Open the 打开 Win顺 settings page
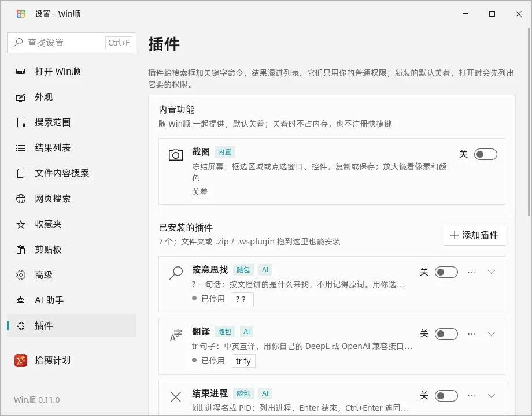Image resolution: width=532 pixels, height=416 pixels. 72,72
